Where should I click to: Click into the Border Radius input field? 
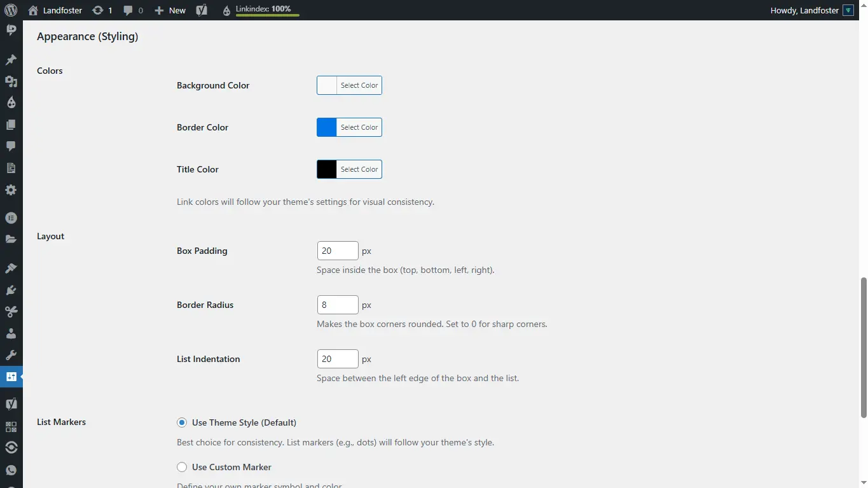click(x=338, y=305)
